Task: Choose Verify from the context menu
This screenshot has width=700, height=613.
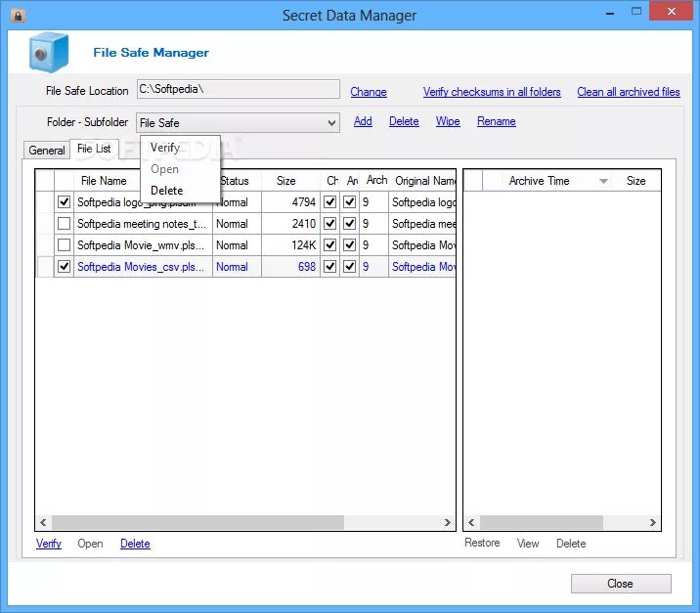Action: [x=165, y=148]
